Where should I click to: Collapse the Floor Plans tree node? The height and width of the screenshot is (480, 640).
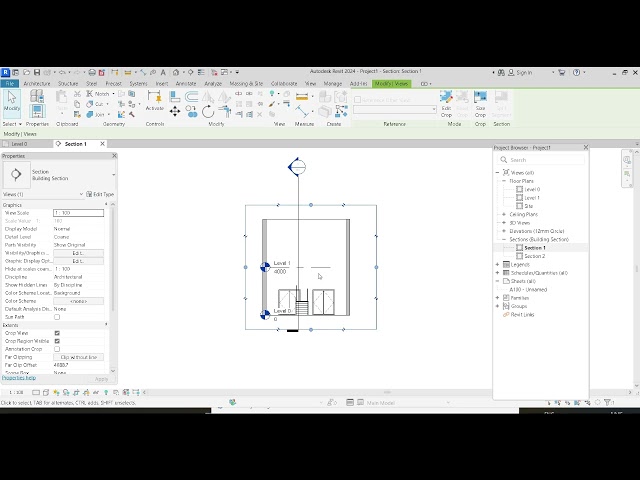point(504,181)
